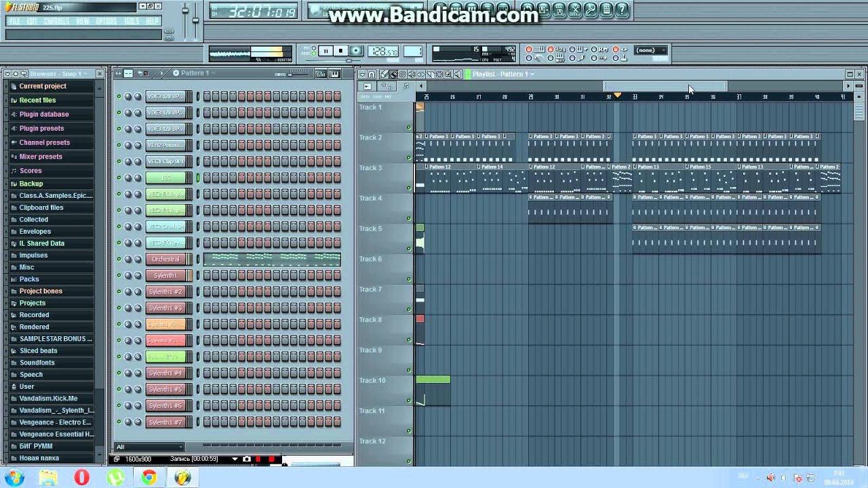
Task: Click the project info page icon
Action: click(x=606, y=9)
